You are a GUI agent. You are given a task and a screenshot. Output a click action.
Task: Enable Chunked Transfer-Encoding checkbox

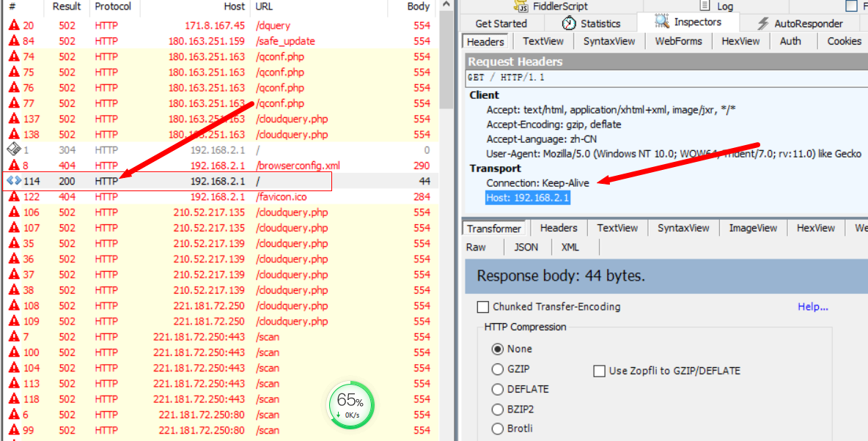click(482, 306)
